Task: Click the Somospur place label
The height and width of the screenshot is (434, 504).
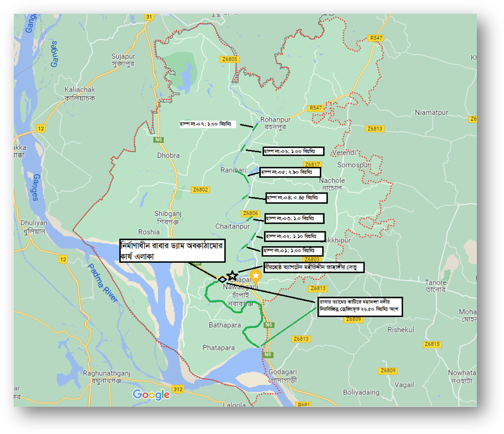Action: pyautogui.click(x=353, y=165)
